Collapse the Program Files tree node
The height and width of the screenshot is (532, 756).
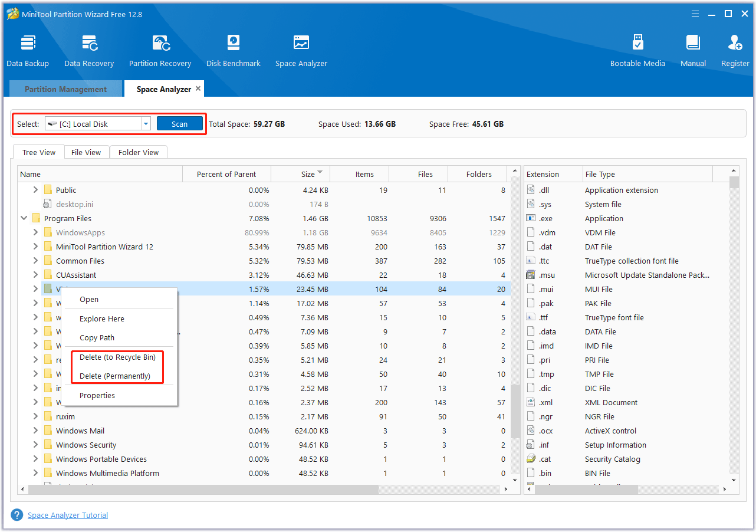[24, 218]
